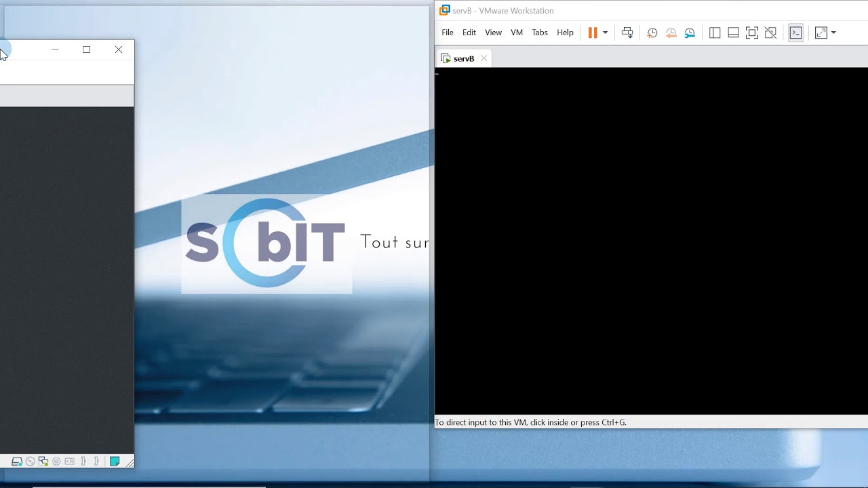Toggle the console view icon
The image size is (868, 488).
796,33
